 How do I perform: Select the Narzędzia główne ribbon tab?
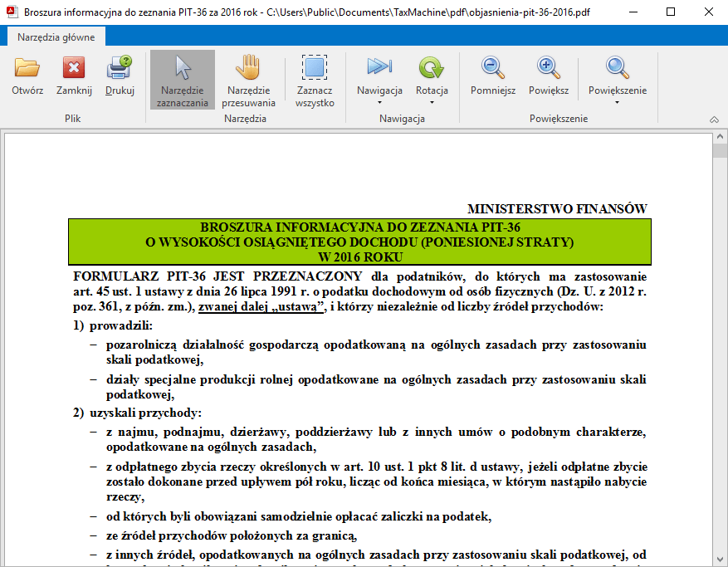click(x=55, y=37)
